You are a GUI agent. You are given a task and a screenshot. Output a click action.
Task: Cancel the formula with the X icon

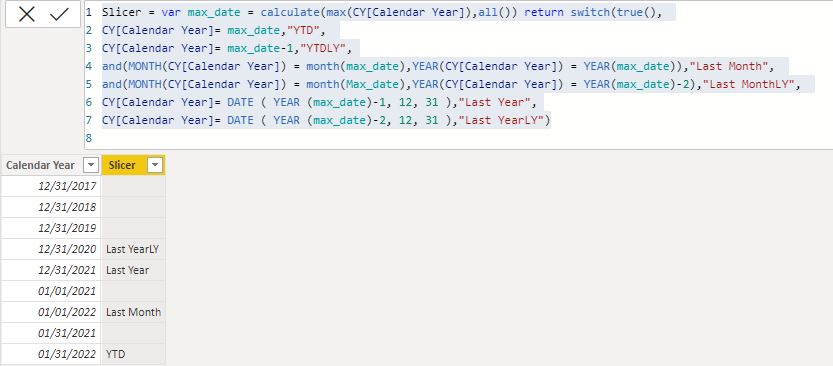click(x=26, y=14)
